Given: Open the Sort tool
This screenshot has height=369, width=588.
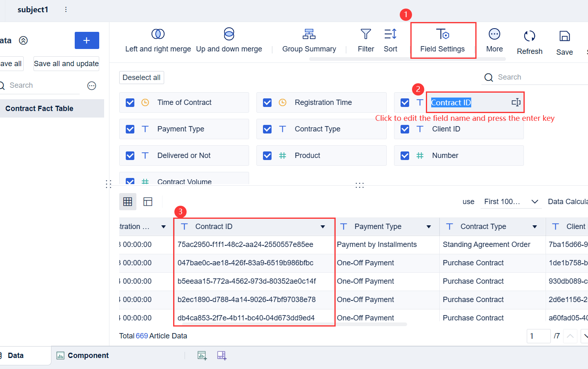Looking at the screenshot, I should click(x=390, y=40).
